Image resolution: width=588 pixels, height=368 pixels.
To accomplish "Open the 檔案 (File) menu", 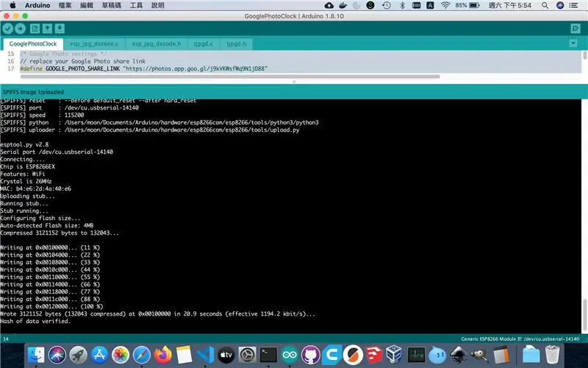I will (x=65, y=5).
